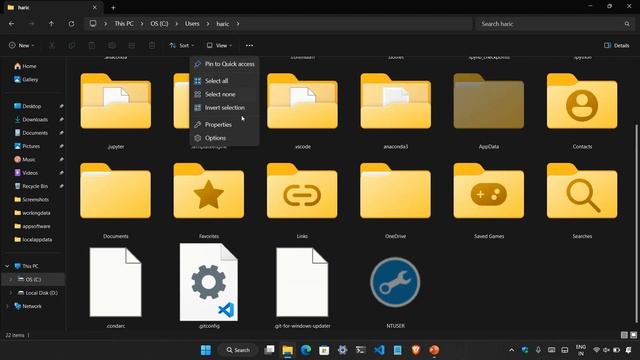Click the Delete trash icon in toolbar
The width and height of the screenshot is (640, 360).
coord(152,45)
